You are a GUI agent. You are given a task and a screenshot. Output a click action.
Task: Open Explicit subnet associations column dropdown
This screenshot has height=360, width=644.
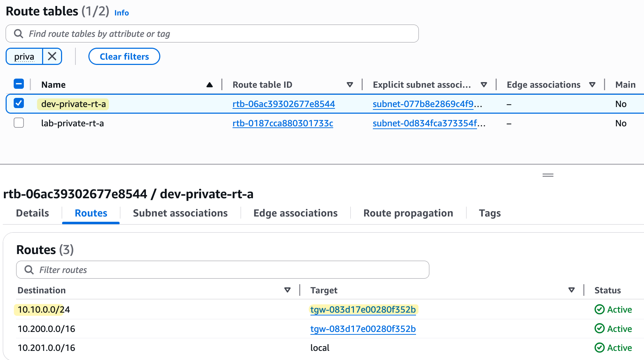pyautogui.click(x=484, y=85)
